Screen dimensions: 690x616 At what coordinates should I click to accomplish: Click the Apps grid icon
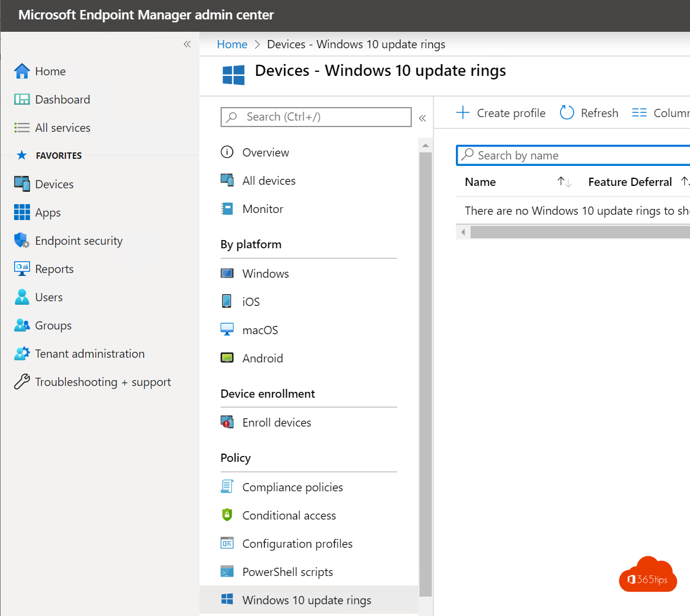[22, 212]
